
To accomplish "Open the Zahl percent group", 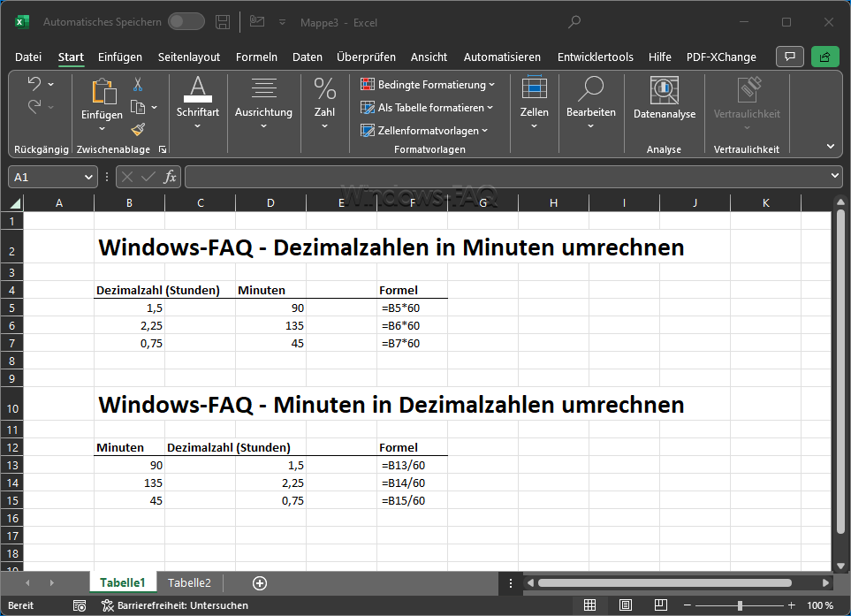I will (324, 103).
